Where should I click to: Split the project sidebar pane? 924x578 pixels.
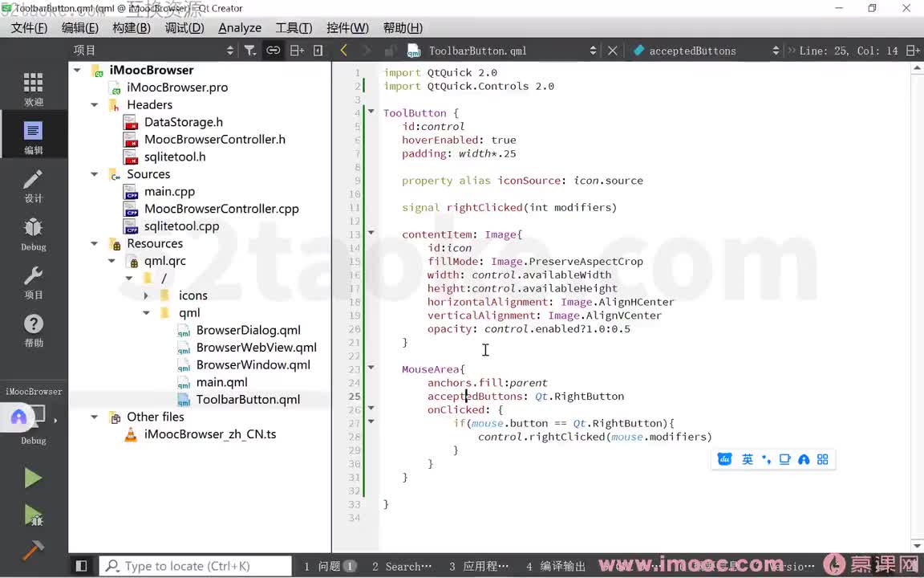pos(297,51)
